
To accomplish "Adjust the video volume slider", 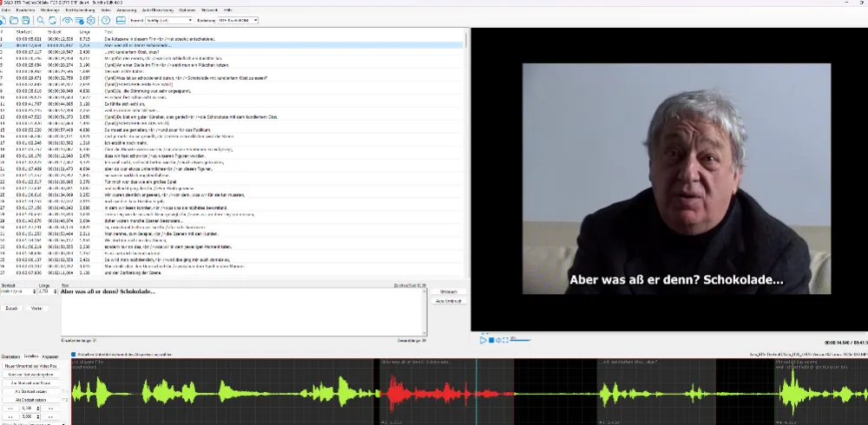I will click(x=520, y=340).
